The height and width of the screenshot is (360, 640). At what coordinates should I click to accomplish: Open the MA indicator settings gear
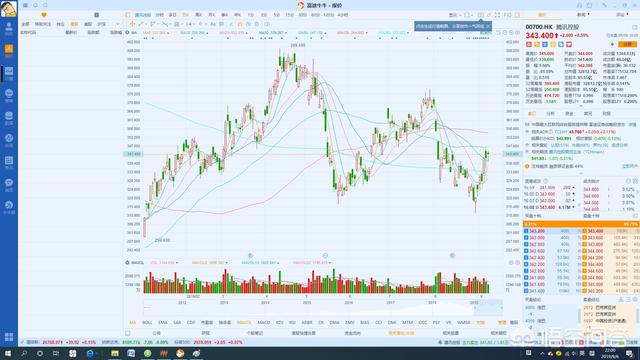(127, 33)
